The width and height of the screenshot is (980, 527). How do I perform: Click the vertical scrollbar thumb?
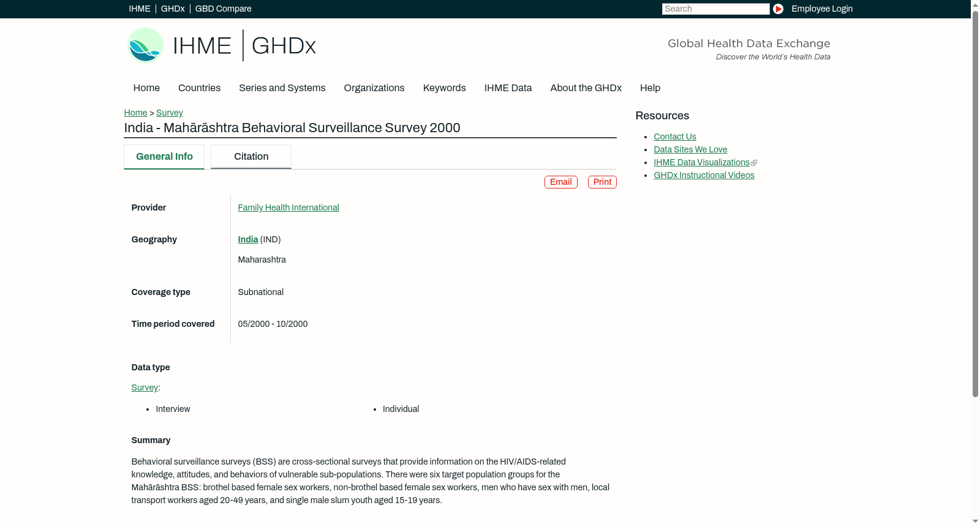975,204
